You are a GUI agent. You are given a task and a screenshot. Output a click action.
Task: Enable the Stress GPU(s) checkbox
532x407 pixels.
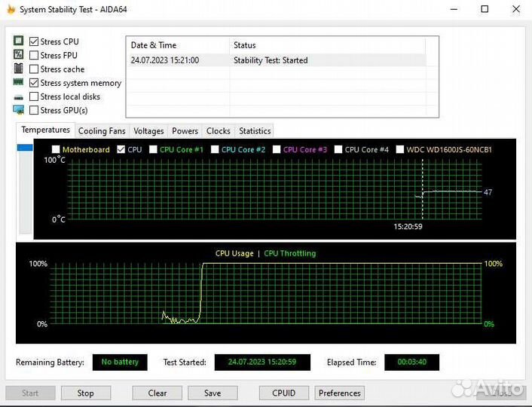[34, 110]
